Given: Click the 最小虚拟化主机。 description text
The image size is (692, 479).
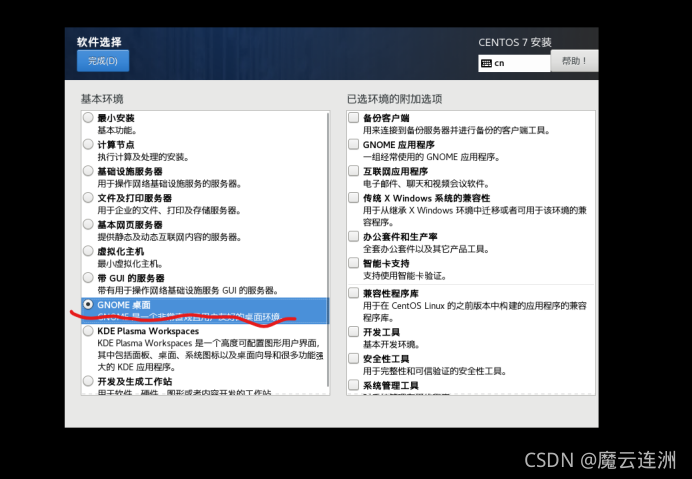Looking at the screenshot, I should click(131, 264).
